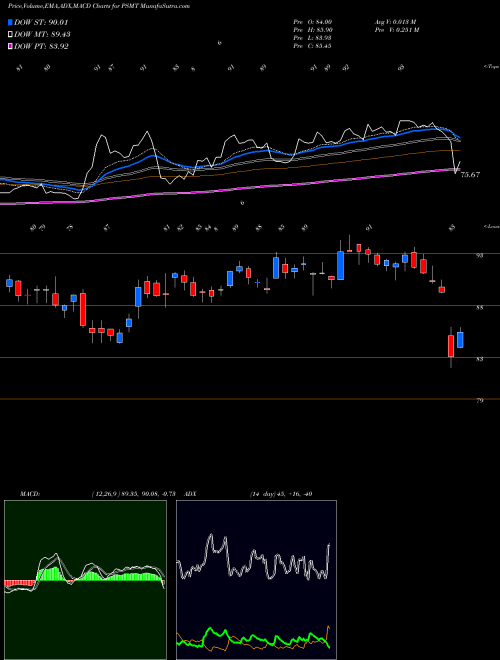Select the DOW ST: 90.01 legend text
500x660 pixels.
41,22
